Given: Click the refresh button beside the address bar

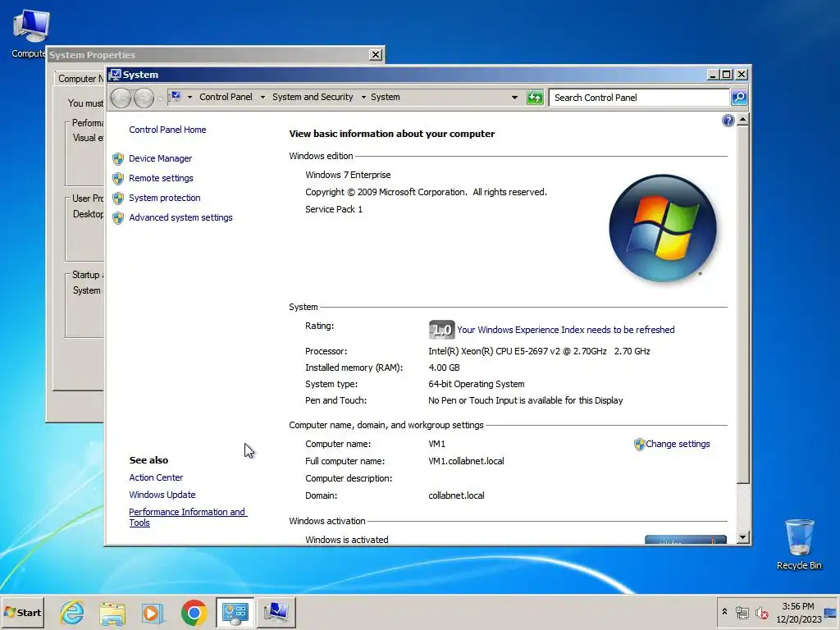Looking at the screenshot, I should pos(535,98).
